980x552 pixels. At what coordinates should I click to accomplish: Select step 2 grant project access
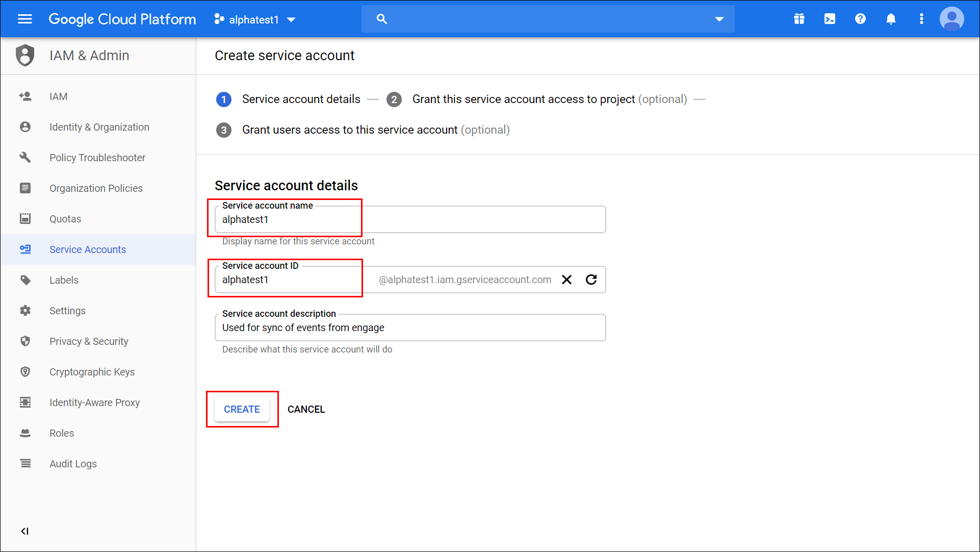pos(524,99)
